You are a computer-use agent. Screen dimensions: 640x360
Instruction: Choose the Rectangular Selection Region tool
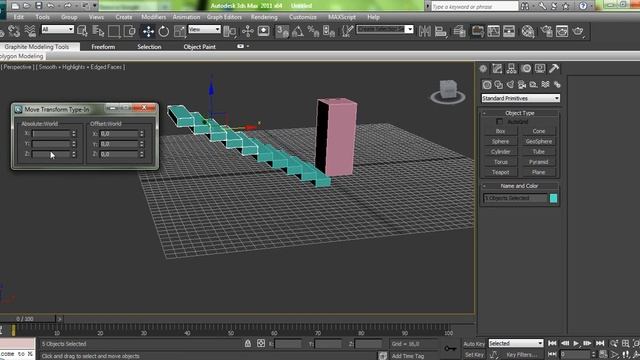click(x=114, y=31)
